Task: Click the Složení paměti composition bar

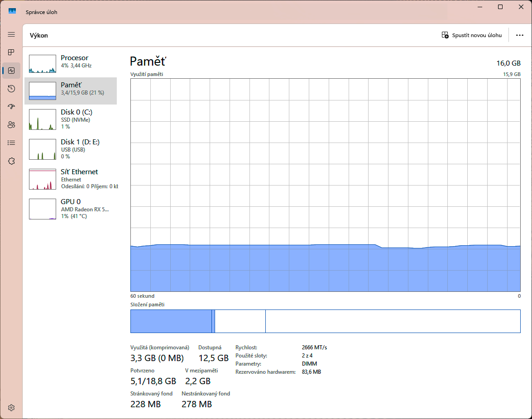Action: [325, 321]
